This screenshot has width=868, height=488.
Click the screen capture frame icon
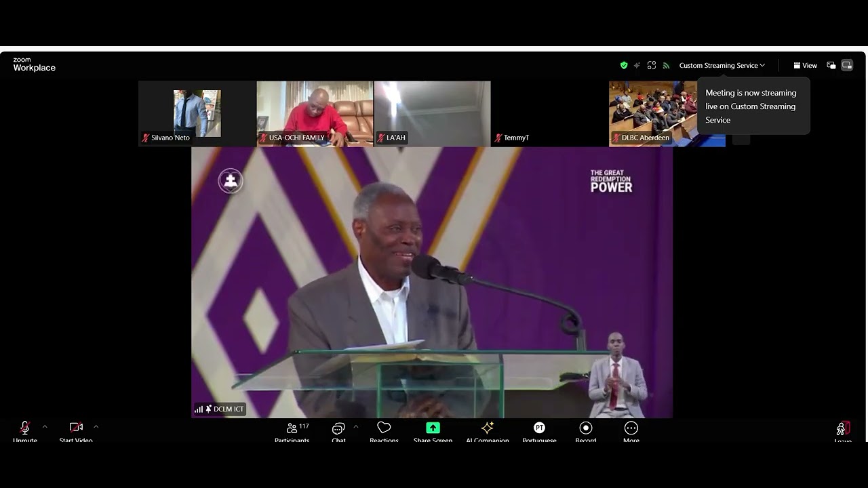652,66
